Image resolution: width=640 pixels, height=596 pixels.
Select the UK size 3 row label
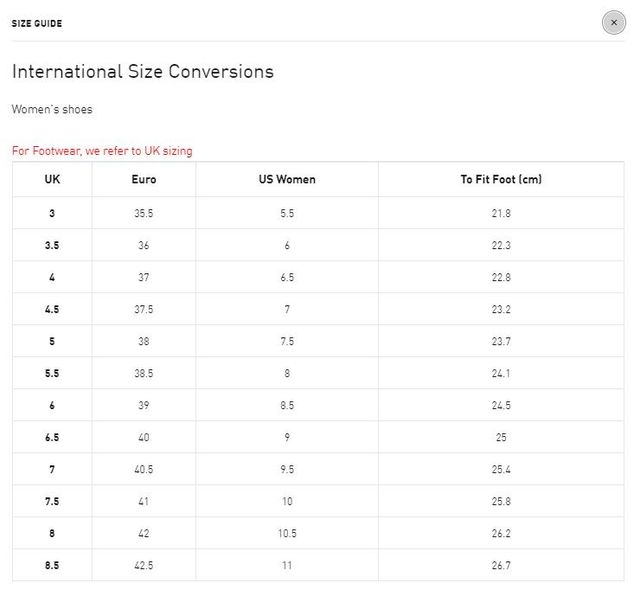pos(52,213)
